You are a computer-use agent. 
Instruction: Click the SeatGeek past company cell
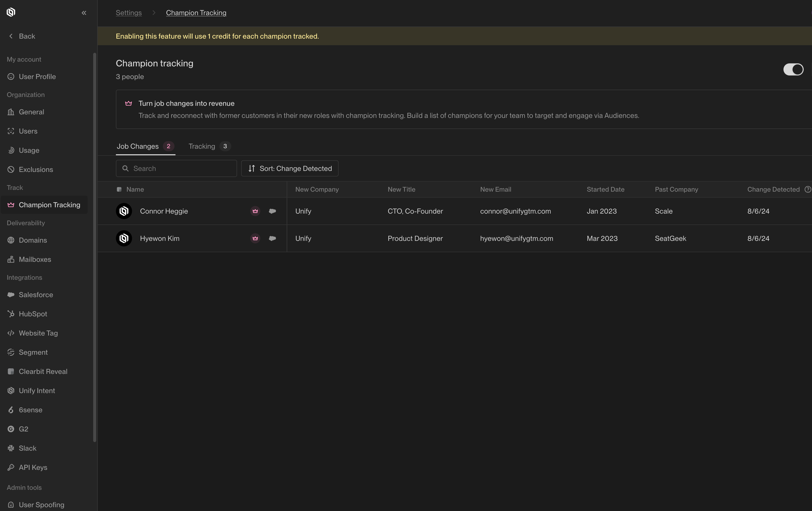[670, 239]
